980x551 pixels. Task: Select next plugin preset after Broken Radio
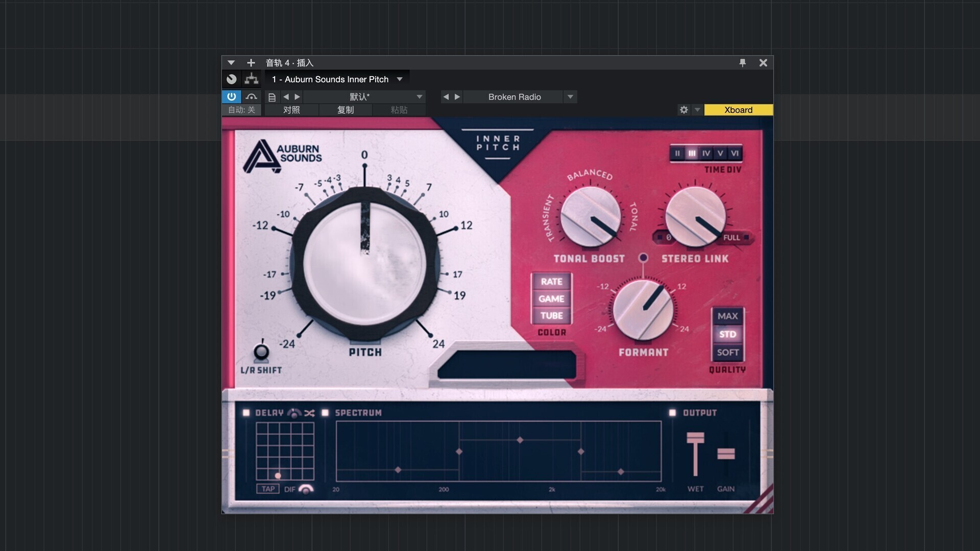457,97
